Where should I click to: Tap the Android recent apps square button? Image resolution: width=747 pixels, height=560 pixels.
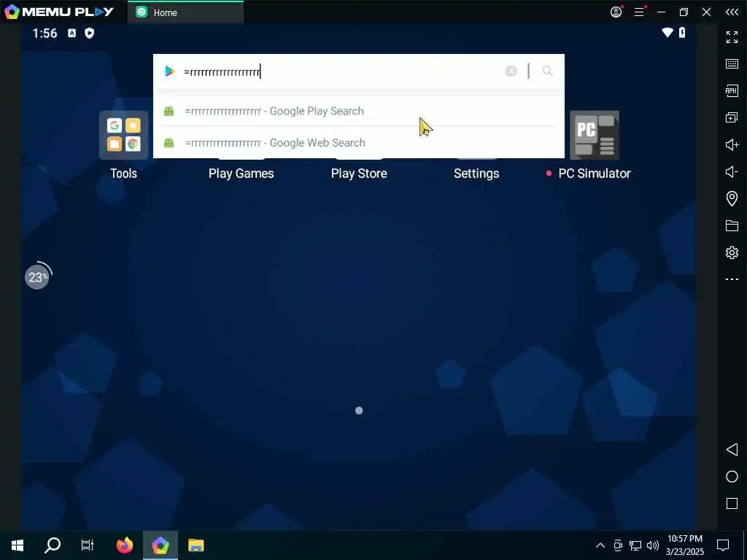tap(732, 503)
